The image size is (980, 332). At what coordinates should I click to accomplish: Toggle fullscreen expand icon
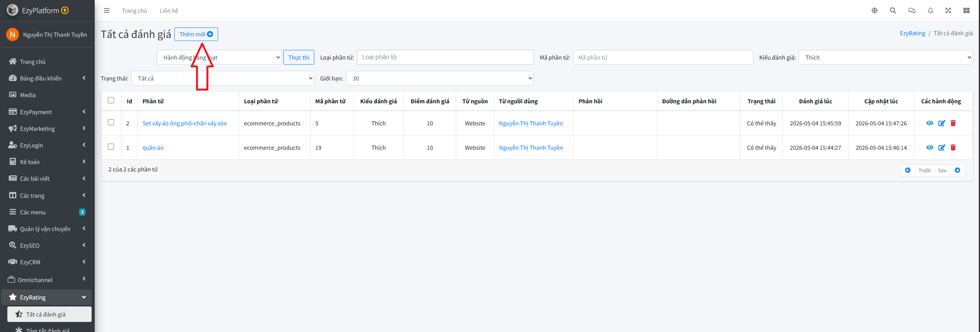[x=948, y=10]
